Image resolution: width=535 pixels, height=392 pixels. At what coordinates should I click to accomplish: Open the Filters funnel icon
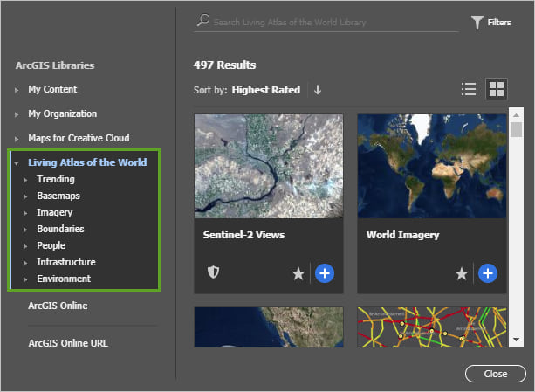[x=477, y=23]
